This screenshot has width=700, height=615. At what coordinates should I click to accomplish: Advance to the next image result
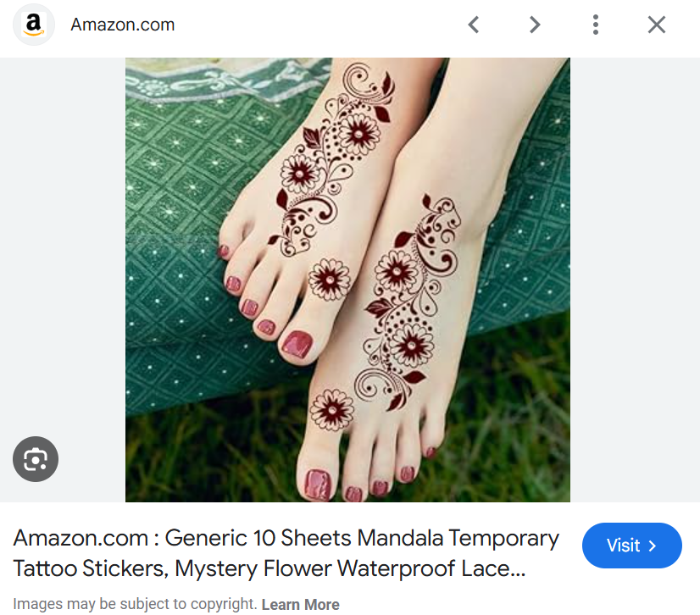(x=535, y=25)
